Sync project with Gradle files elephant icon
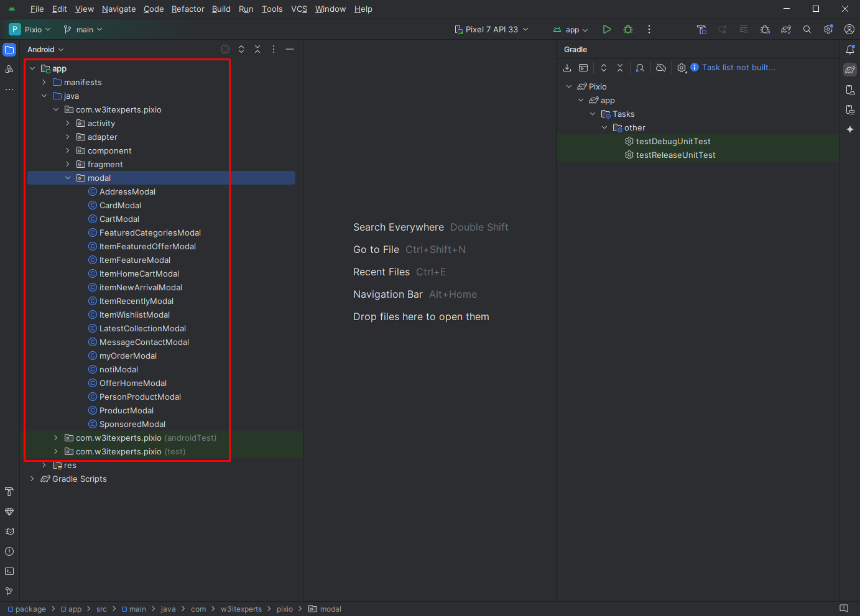 pos(786,29)
